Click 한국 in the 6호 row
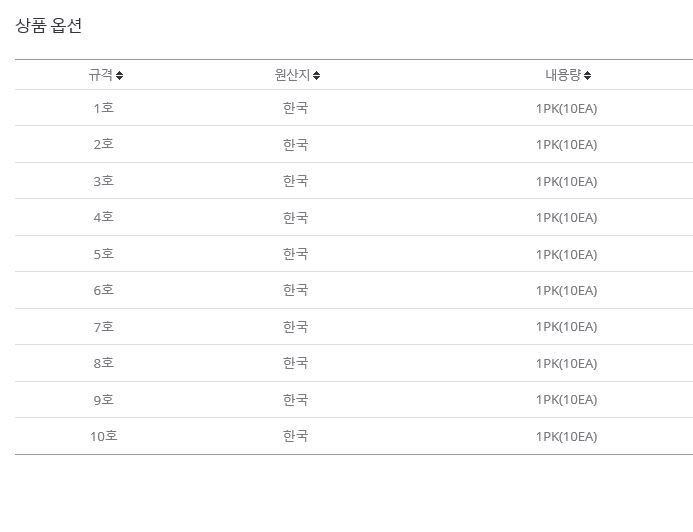This screenshot has height=532, width=693. pos(296,290)
